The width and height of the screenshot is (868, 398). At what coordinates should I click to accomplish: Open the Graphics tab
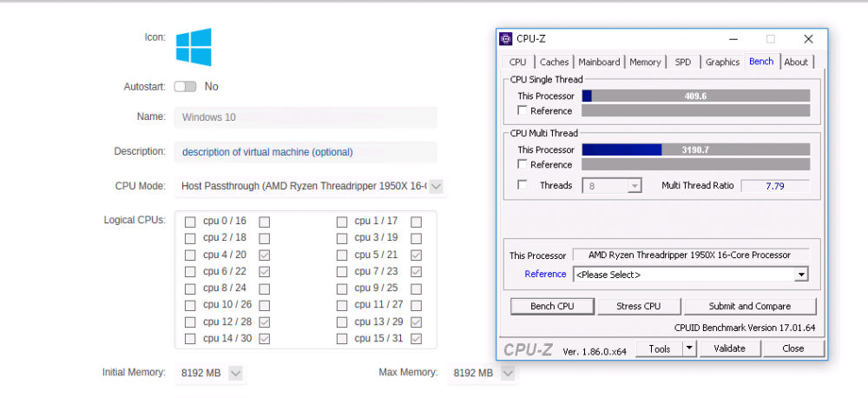[722, 62]
